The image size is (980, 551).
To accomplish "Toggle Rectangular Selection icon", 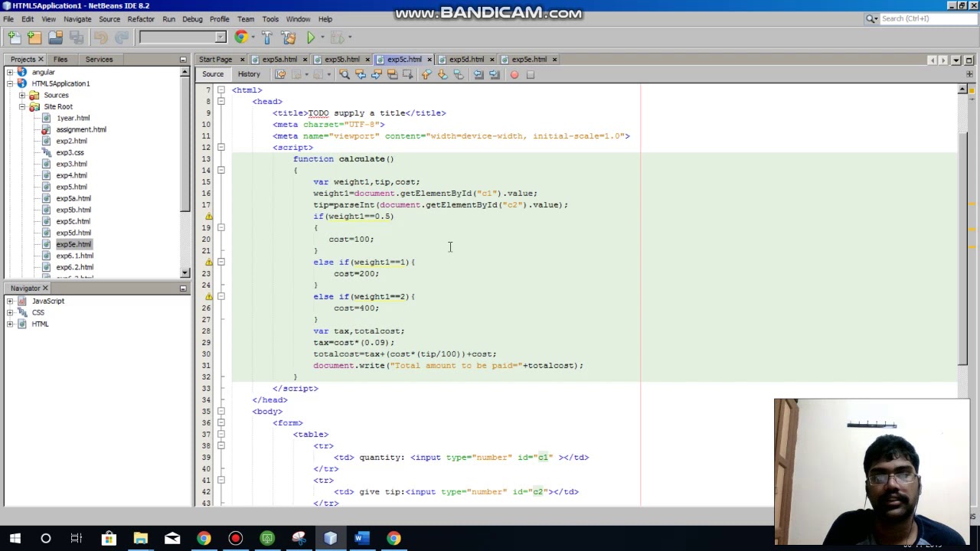I will pos(407,74).
